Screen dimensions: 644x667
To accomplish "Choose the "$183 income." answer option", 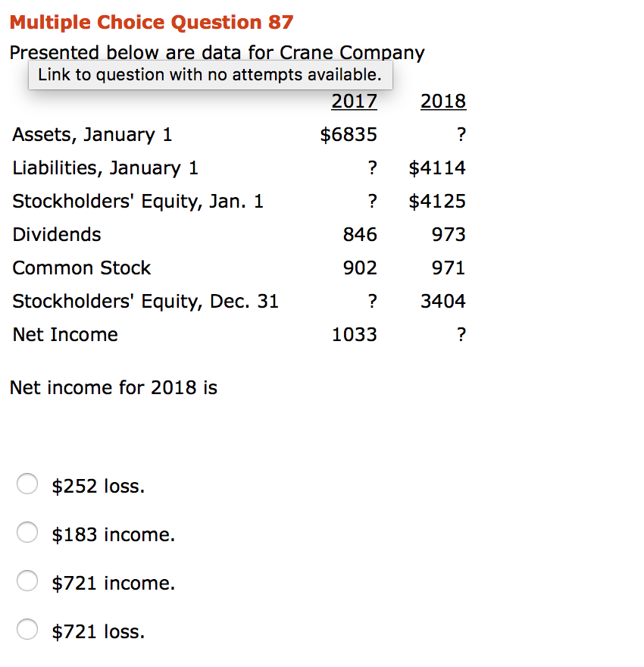I will coord(27,532).
